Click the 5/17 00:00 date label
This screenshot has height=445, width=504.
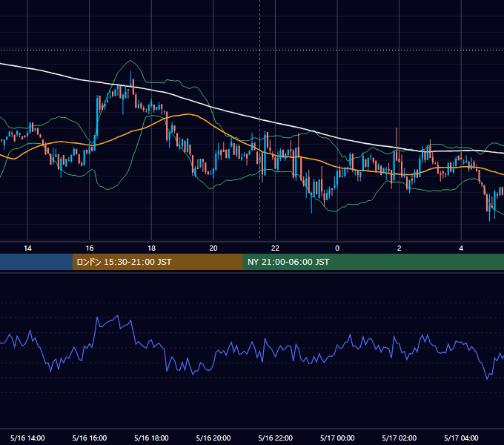tap(337, 438)
